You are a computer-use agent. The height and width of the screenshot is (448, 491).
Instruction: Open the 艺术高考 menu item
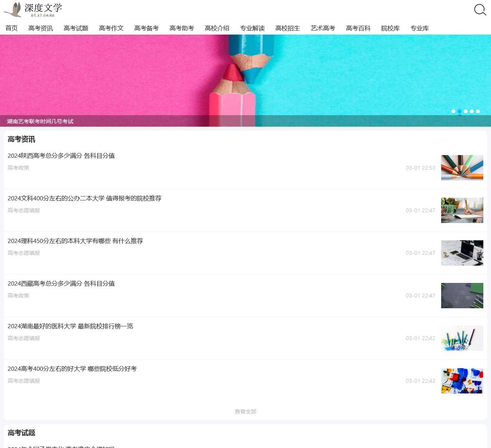pos(323,28)
